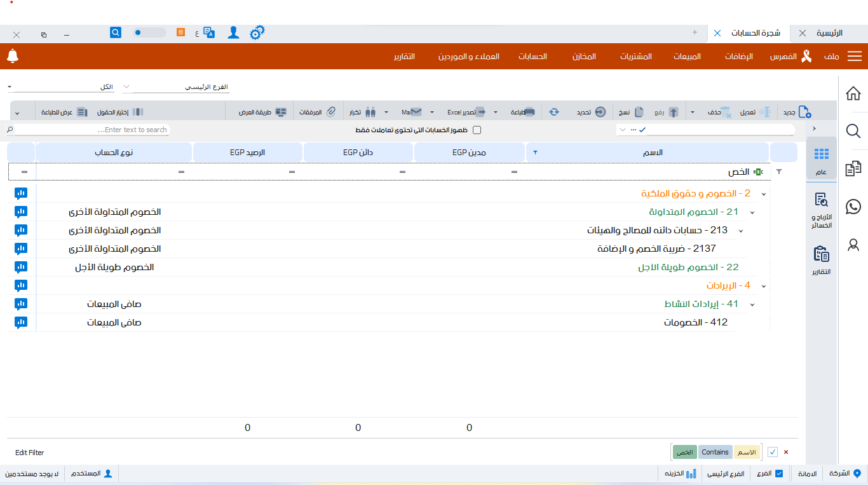Open the المشتريات menu
The image size is (868, 485).
click(636, 57)
